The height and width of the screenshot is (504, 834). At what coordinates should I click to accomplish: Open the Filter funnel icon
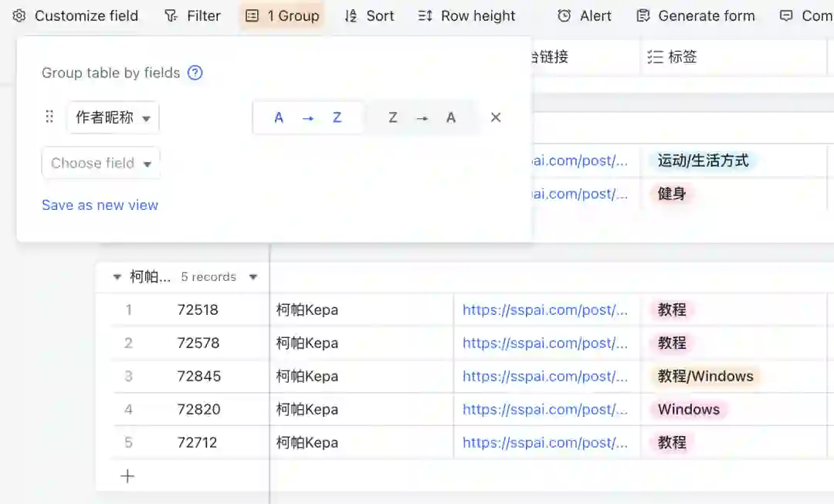tap(171, 15)
